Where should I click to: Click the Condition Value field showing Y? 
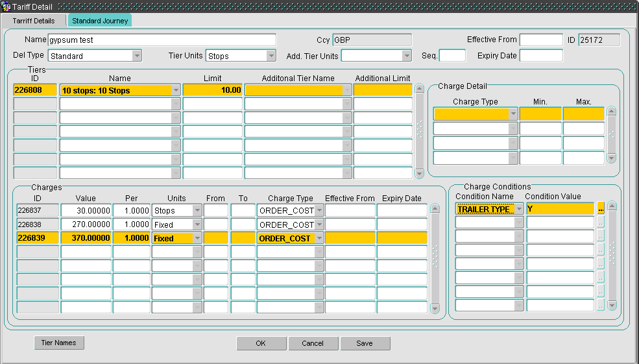560,209
